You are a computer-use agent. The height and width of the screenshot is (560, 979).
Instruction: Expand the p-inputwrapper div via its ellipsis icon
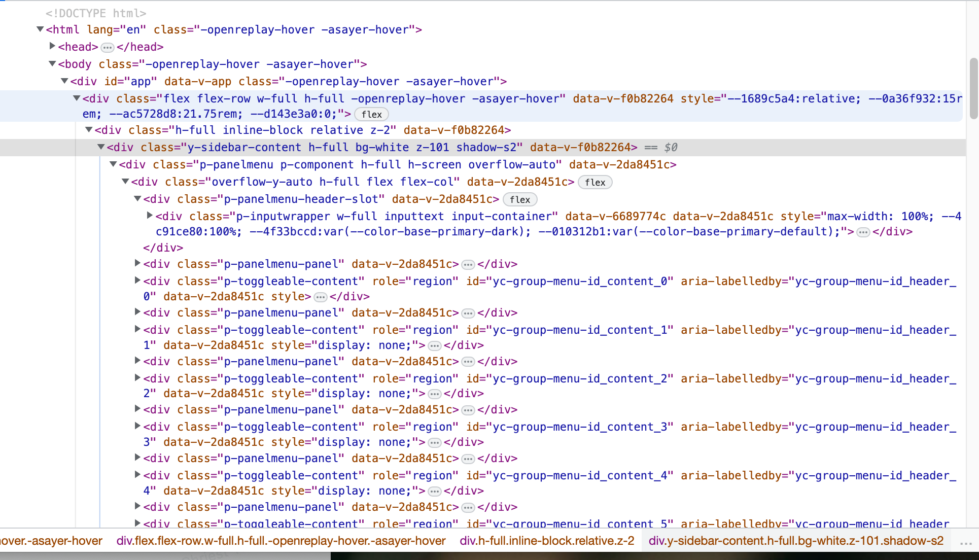tap(863, 232)
